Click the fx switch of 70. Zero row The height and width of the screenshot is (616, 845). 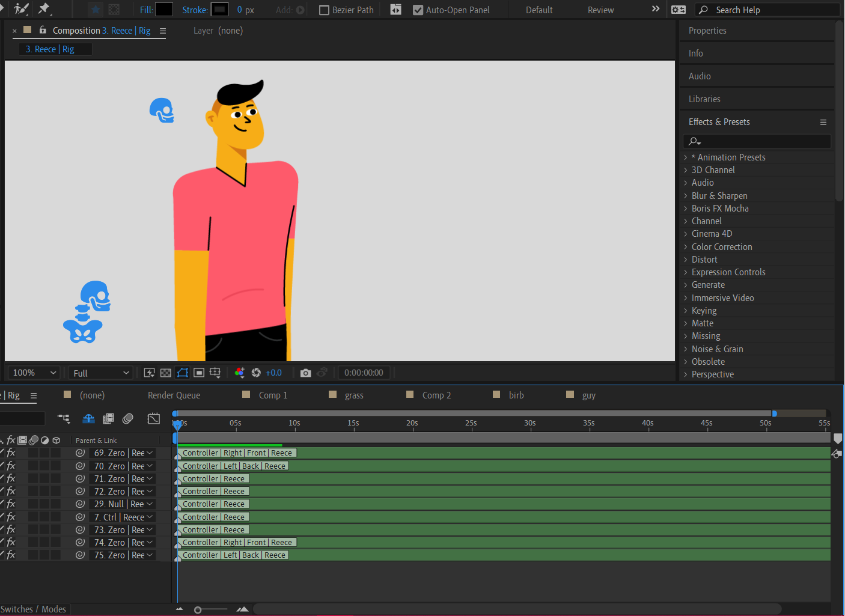click(x=11, y=466)
